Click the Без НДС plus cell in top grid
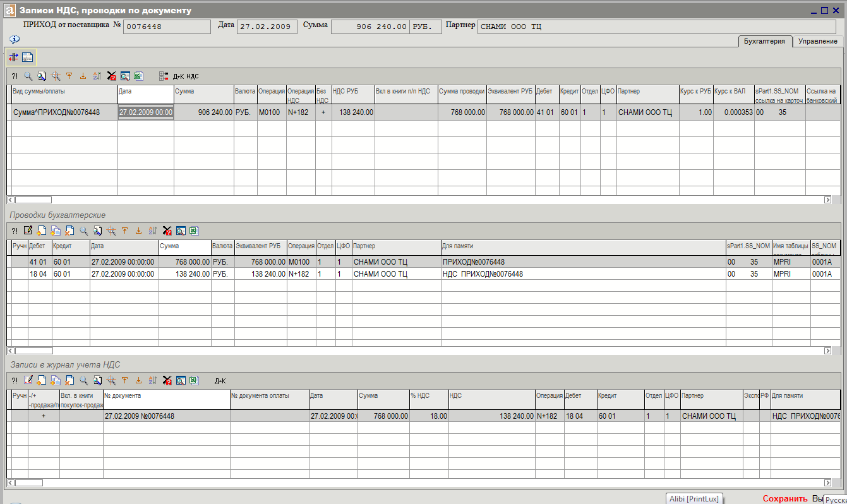Image resolution: width=847 pixels, height=504 pixels. pos(323,112)
